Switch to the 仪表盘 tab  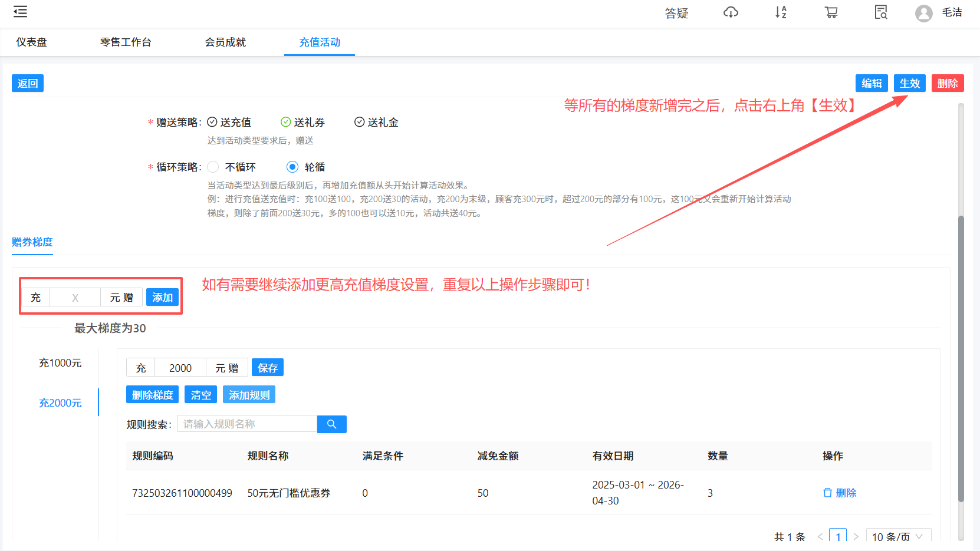[x=31, y=42]
